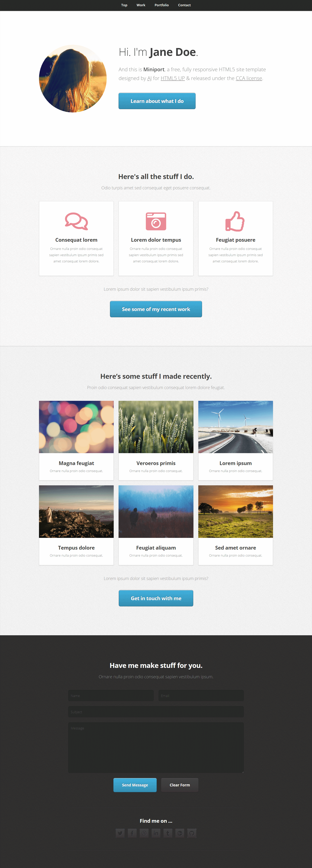Screen dimensions: 312x868
Task: Go to Work in top navigation
Action: click(x=141, y=5)
